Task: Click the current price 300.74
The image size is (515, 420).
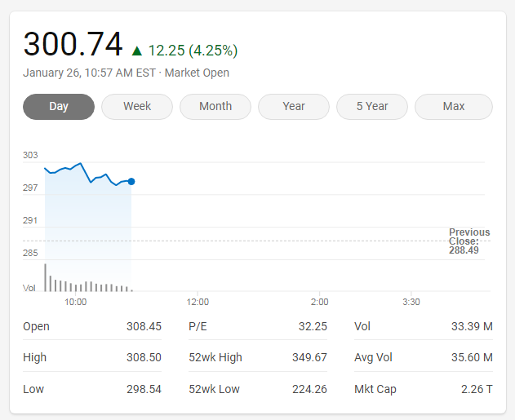Action: coord(73,44)
